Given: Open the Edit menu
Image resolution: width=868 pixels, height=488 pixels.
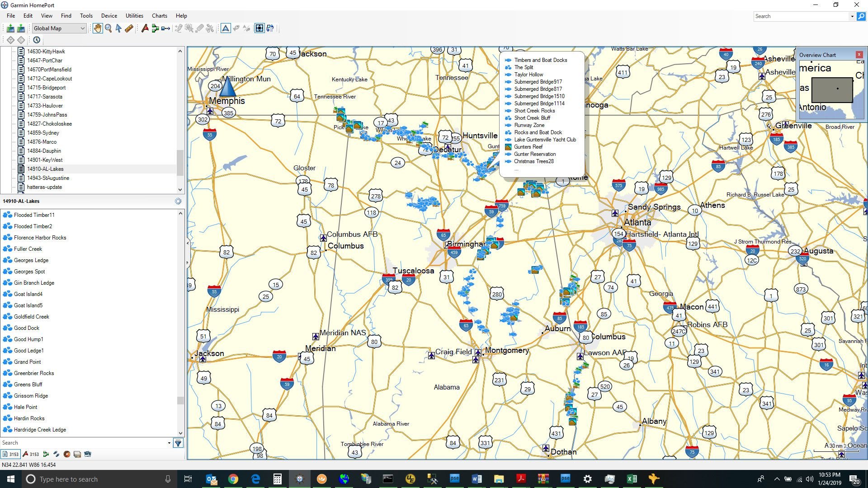Looking at the screenshot, I should (x=28, y=16).
